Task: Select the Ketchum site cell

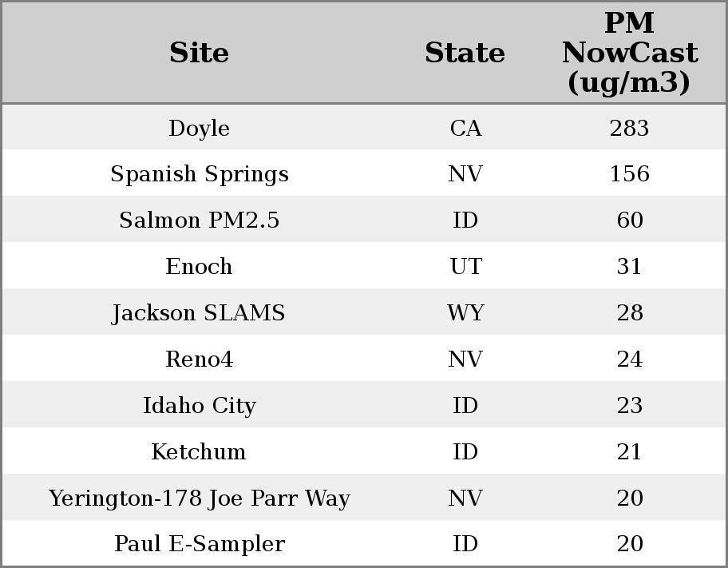Action: tap(199, 452)
